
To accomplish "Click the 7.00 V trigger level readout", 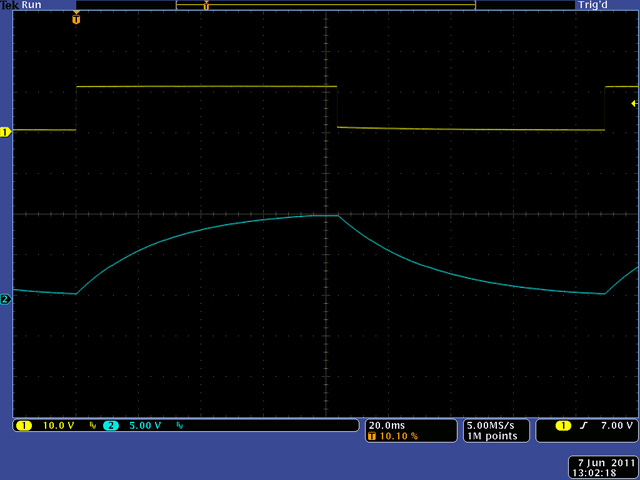I will [x=615, y=425].
